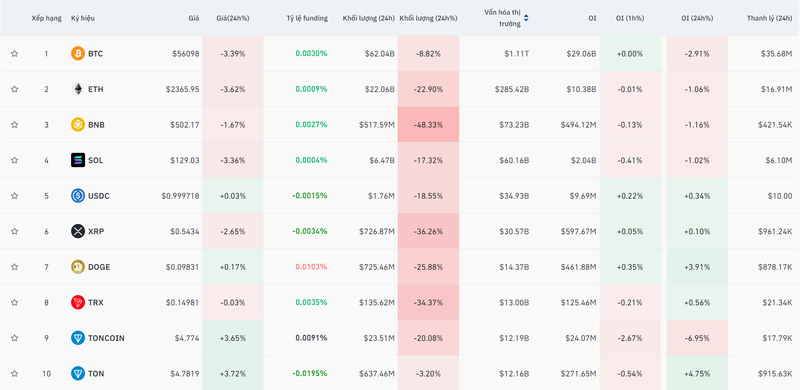Click the USDC coin icon

tap(78, 196)
